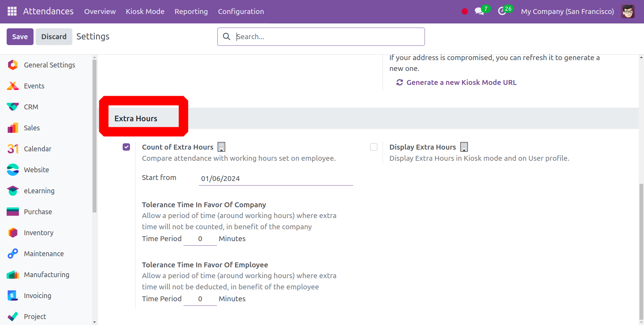The height and width of the screenshot is (325, 644).
Task: Click the building icon next to Display Extra Hours
Action: (464, 147)
